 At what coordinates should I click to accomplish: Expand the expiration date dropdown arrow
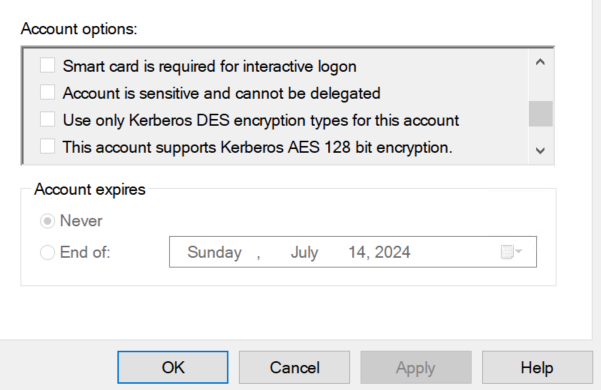click(x=519, y=252)
